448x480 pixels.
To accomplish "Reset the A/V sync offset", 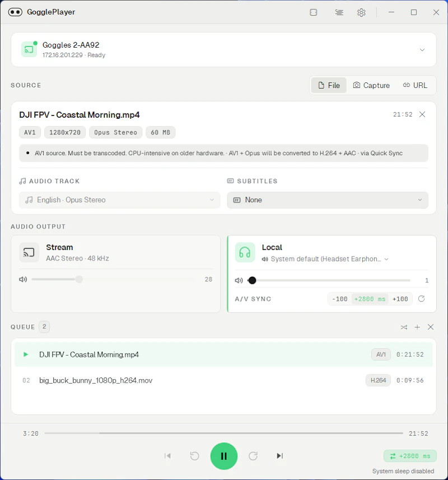I will pos(421,299).
